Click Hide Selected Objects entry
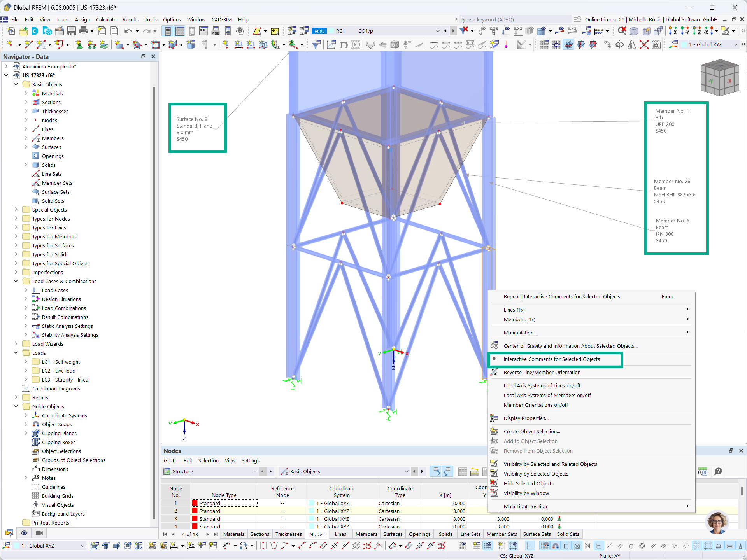This screenshot has height=560, width=747. pos(528,483)
